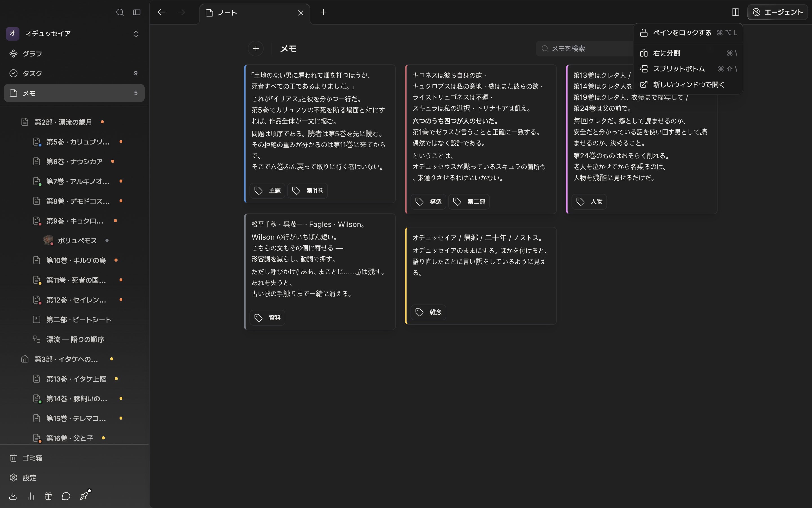
Task: Open the statistics bar chart icon
Action: pos(31,496)
